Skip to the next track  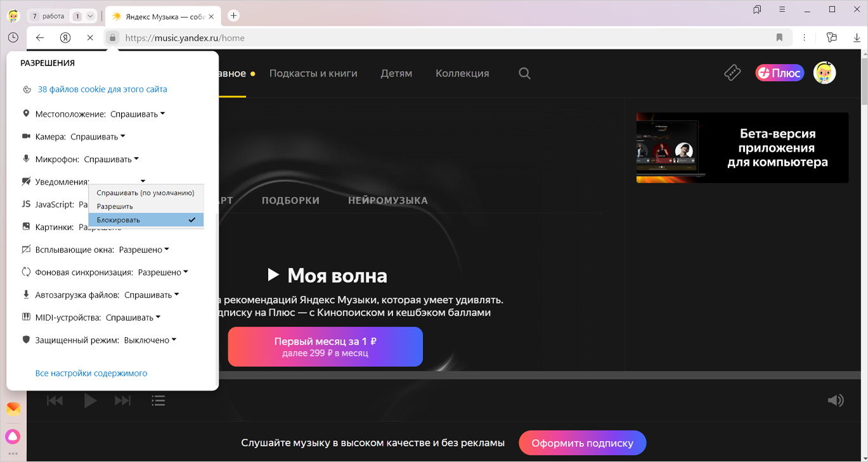click(122, 400)
